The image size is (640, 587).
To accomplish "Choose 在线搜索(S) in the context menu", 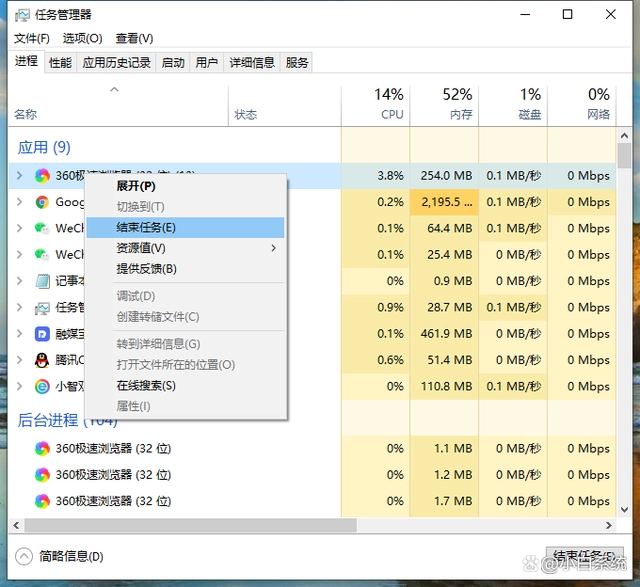I will point(185,386).
